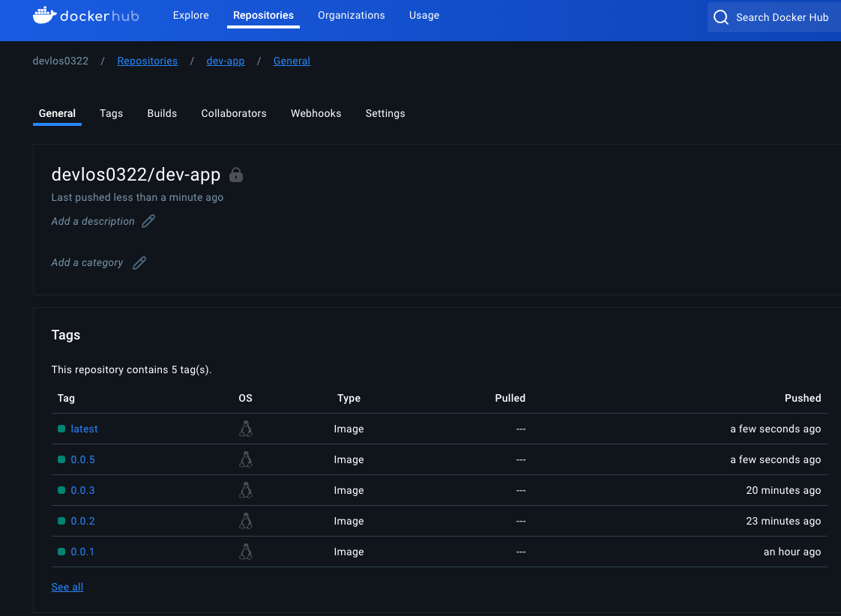Click the Pushed column header
Viewport: 841px width, 616px height.
tap(803, 399)
